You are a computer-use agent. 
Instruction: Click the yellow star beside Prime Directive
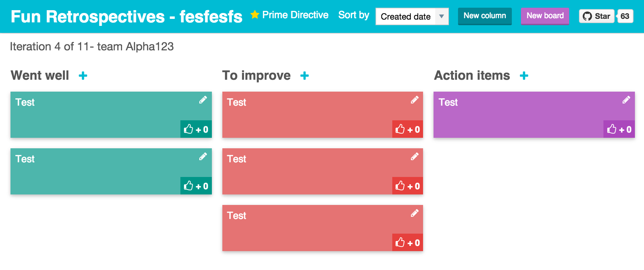coord(254,15)
